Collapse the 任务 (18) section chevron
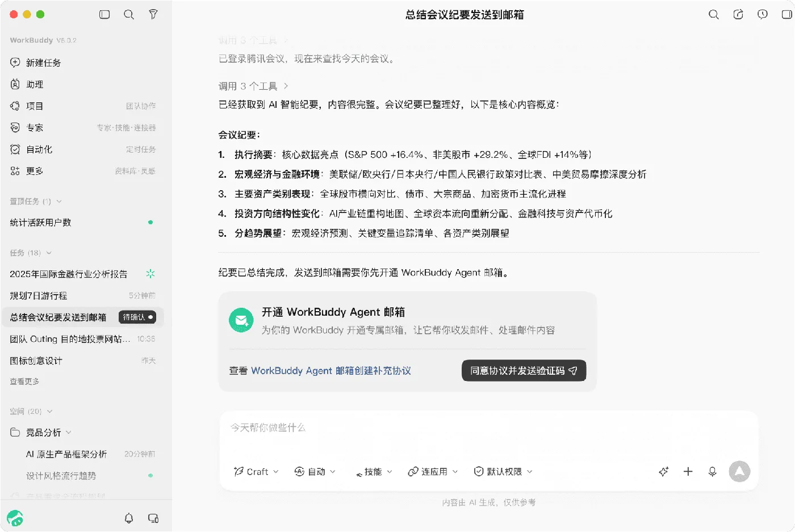795x532 pixels. [x=49, y=253]
